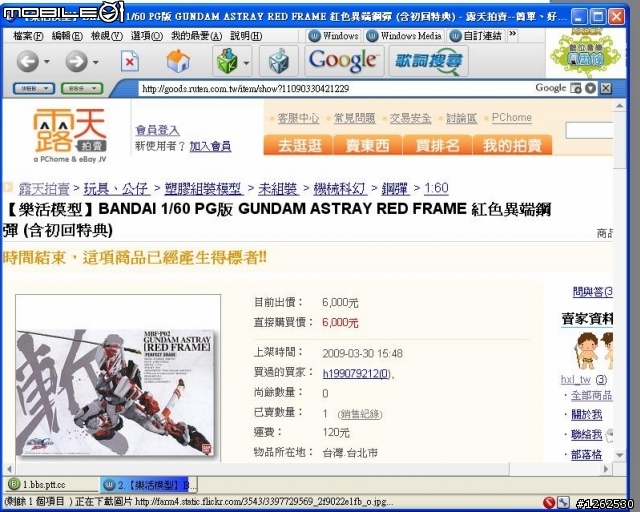Open breadcrumb 未組裝
Viewport: 640px width, 512px height.
(278, 189)
